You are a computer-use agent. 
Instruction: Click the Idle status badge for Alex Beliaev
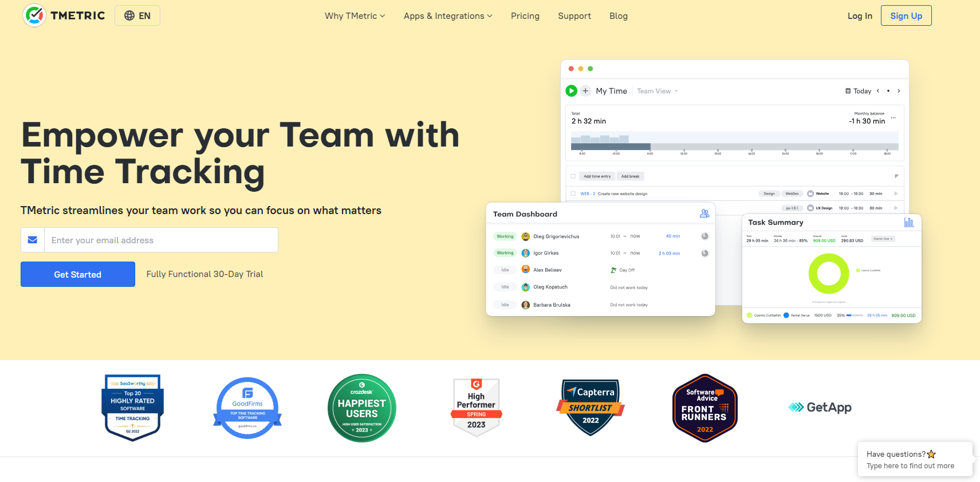coord(505,270)
